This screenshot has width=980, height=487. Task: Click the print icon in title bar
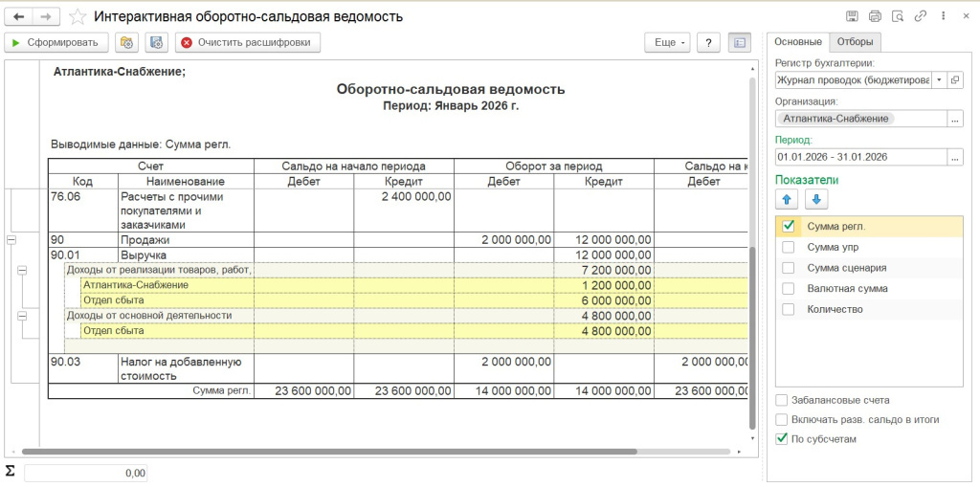(x=875, y=16)
